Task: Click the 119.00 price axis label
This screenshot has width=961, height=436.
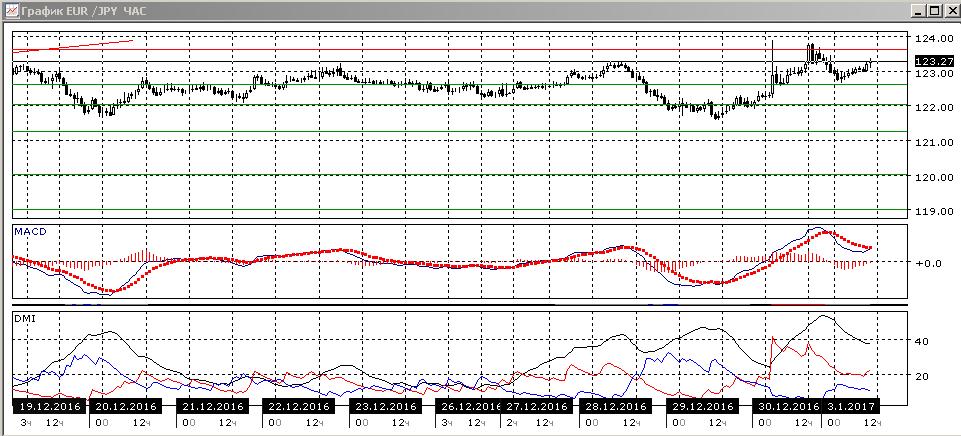Action: (933, 212)
